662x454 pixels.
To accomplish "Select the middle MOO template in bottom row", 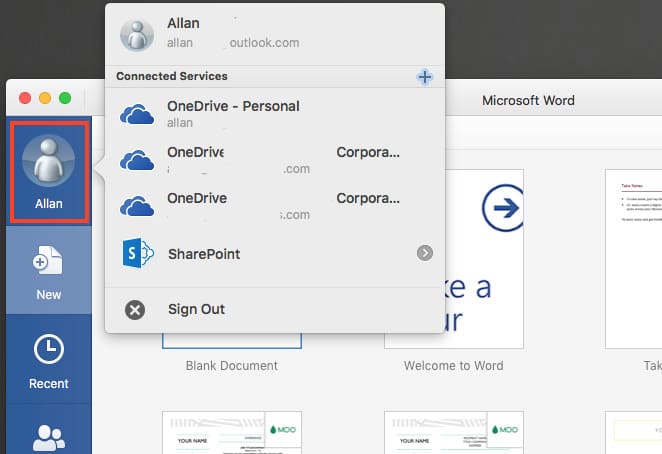I will tap(453, 432).
